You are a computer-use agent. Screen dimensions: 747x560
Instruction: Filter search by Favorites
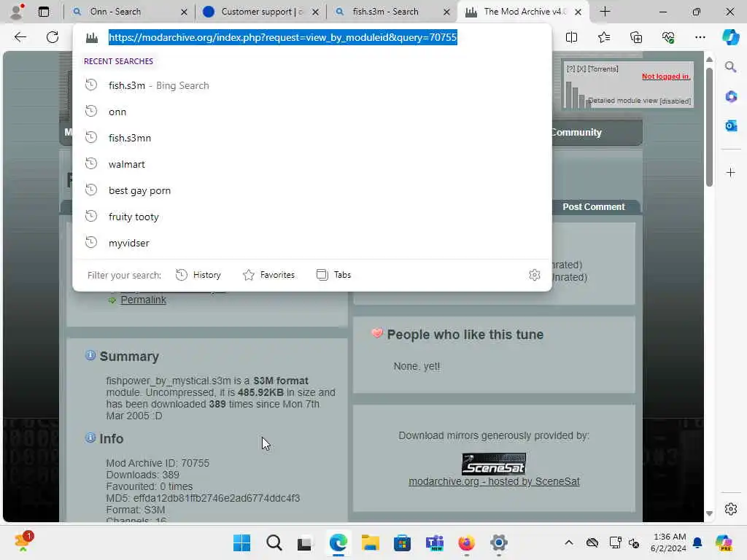(268, 275)
